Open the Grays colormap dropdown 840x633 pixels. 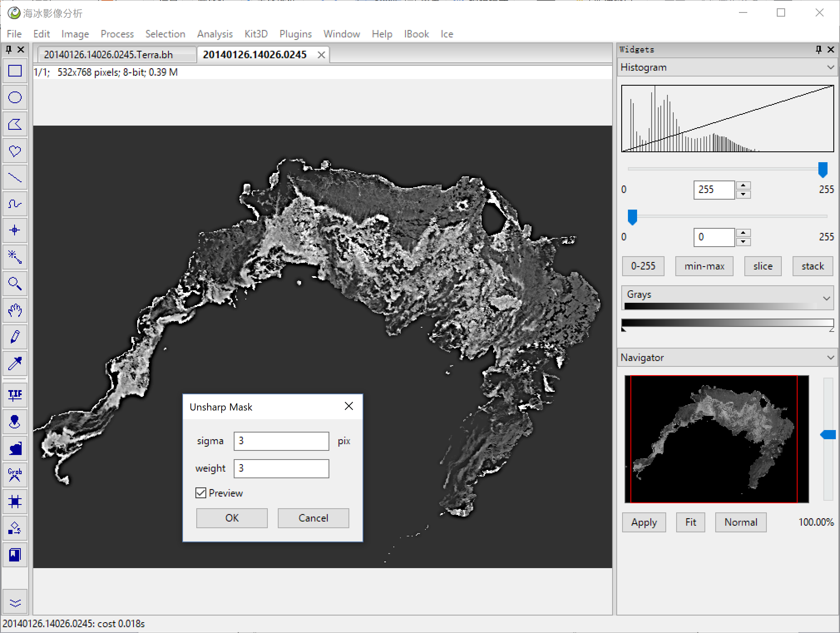826,298
